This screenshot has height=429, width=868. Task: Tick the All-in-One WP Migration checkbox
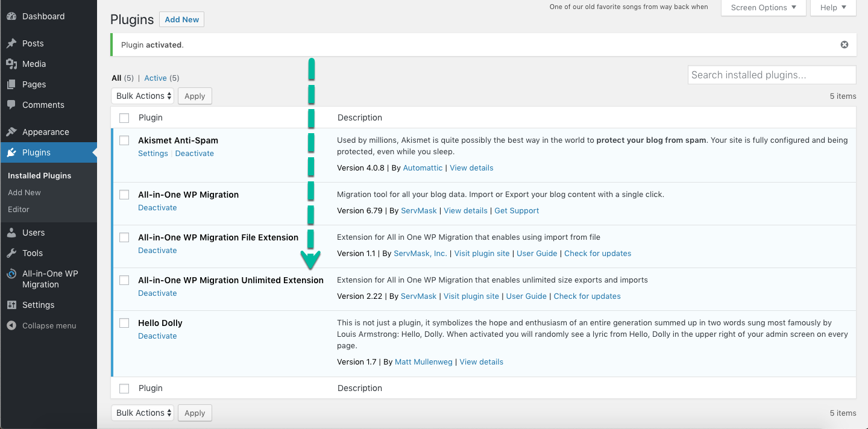124,195
